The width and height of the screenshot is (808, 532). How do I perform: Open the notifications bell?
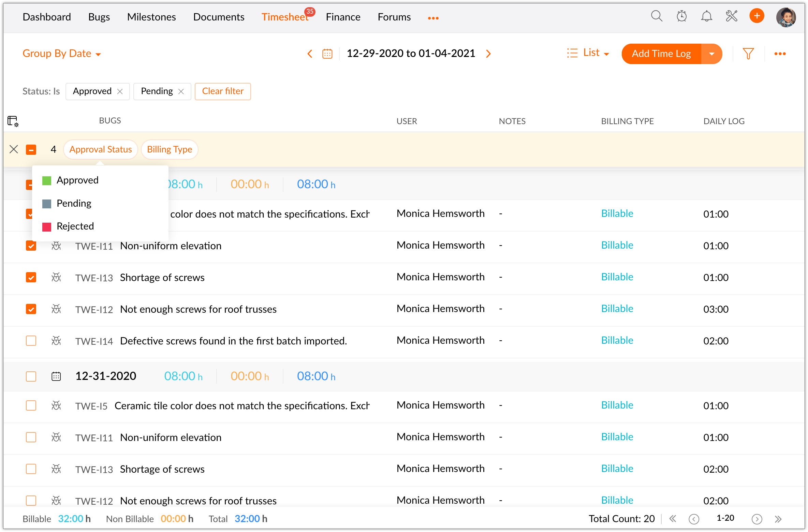click(706, 16)
